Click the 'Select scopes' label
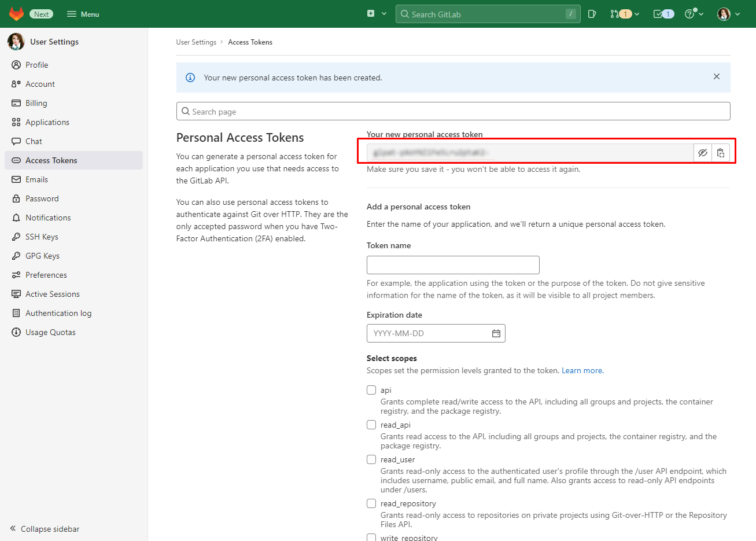Image resolution: width=756 pixels, height=541 pixels. (x=392, y=358)
